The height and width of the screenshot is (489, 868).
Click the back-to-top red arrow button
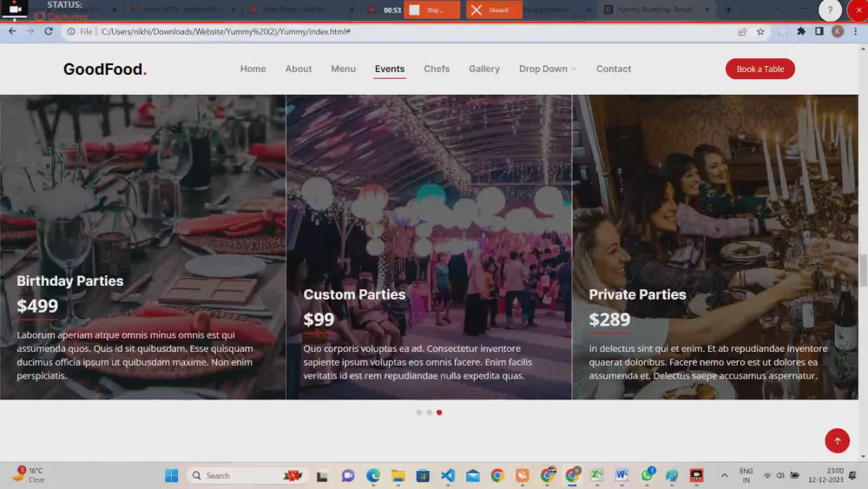(837, 441)
